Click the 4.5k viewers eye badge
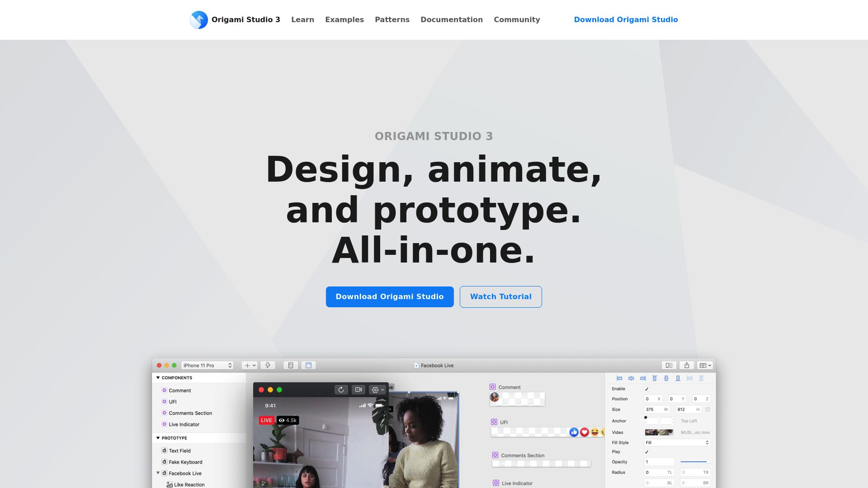This screenshot has width=868, height=488. pyautogui.click(x=288, y=420)
